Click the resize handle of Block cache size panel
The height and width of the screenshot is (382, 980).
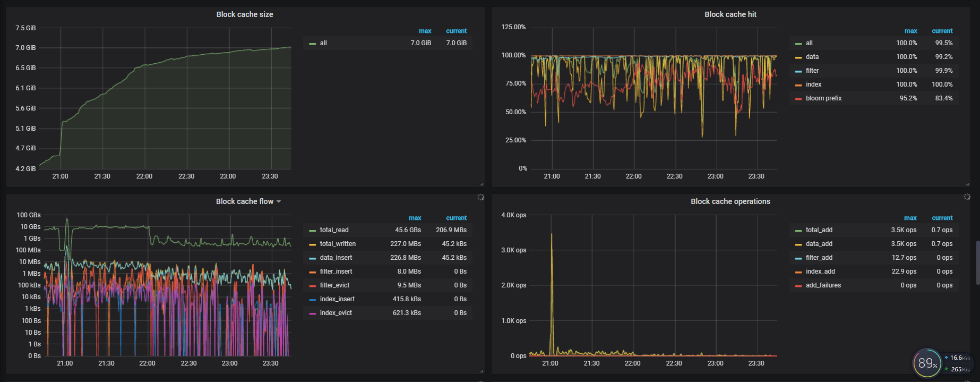(482, 184)
